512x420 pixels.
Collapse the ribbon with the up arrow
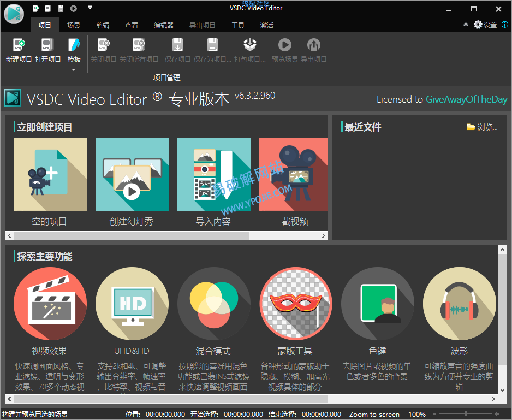tap(466, 25)
